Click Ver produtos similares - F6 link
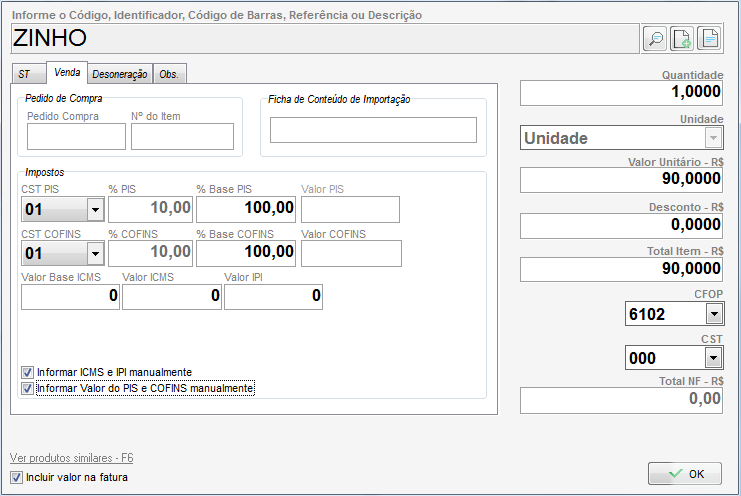 click(x=71, y=458)
